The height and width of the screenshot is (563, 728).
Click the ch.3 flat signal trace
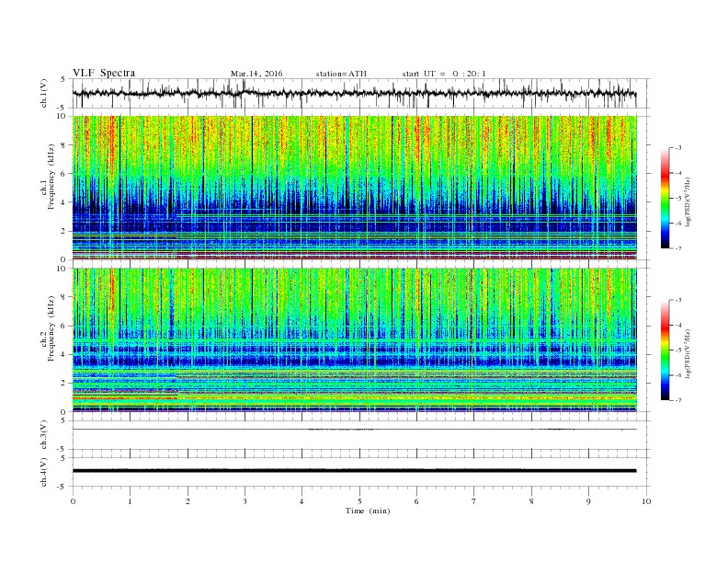pos(354,430)
